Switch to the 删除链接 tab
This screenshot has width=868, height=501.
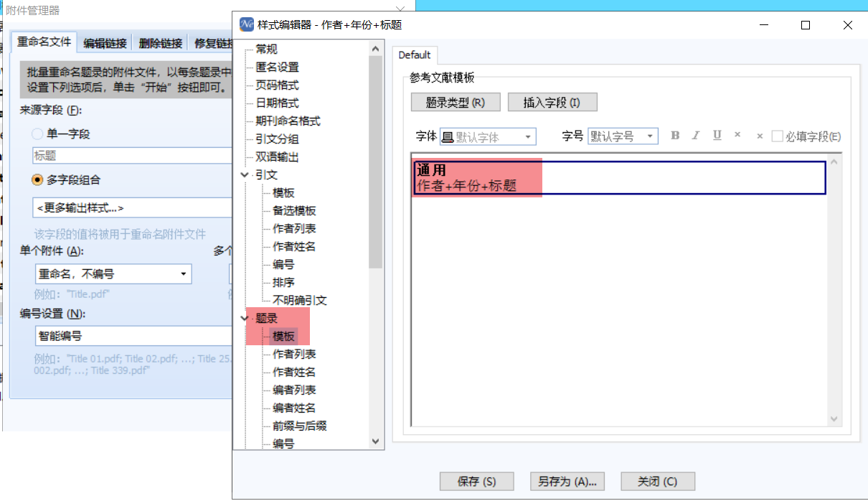161,43
